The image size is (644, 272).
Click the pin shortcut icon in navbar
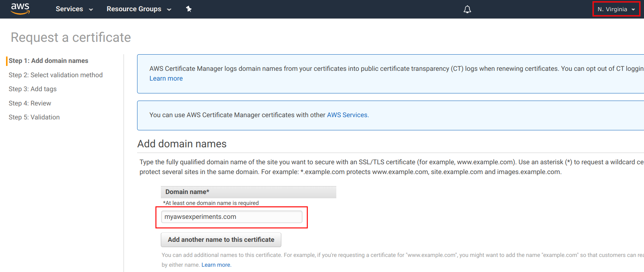[x=189, y=9]
